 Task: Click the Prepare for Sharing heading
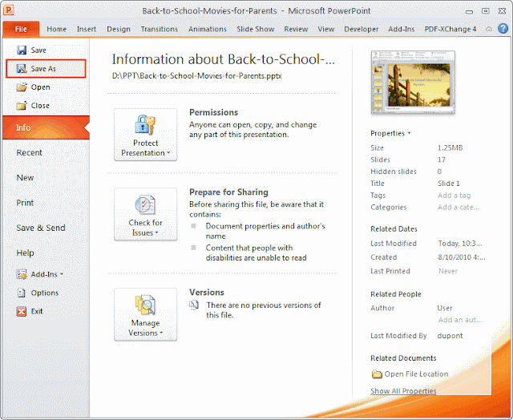click(228, 192)
